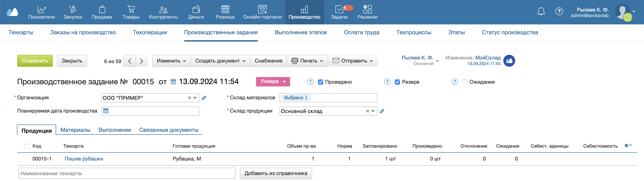Open the Задачи section with badge
The height and width of the screenshot is (181, 644).
[x=339, y=12]
